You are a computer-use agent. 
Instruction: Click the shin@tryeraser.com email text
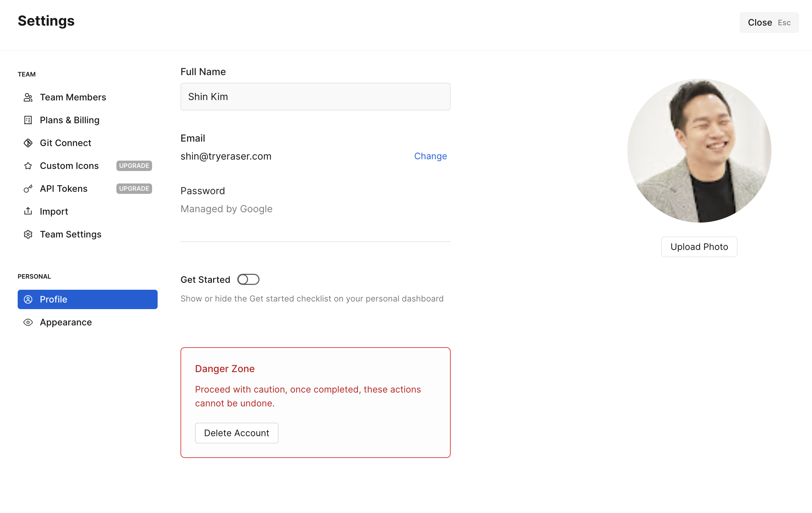coord(226,156)
